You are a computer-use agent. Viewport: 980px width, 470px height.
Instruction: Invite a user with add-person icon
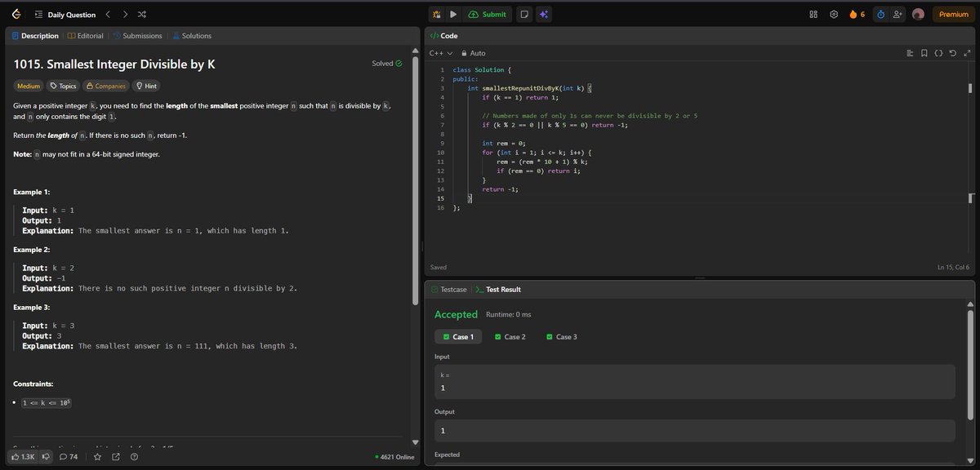click(x=898, y=15)
